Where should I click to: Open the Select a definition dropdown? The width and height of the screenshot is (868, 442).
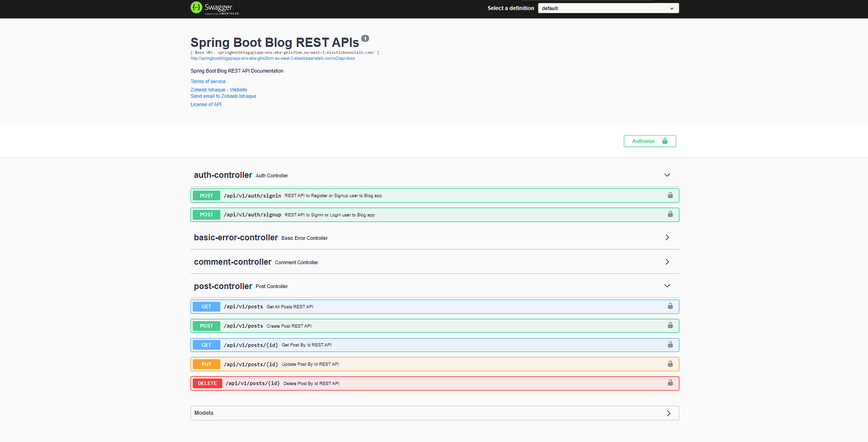coord(608,8)
